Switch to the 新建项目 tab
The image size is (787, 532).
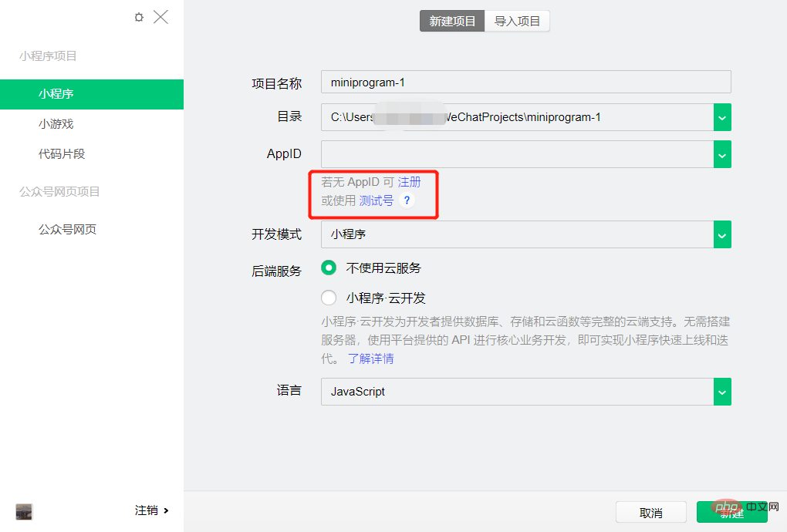tap(451, 21)
